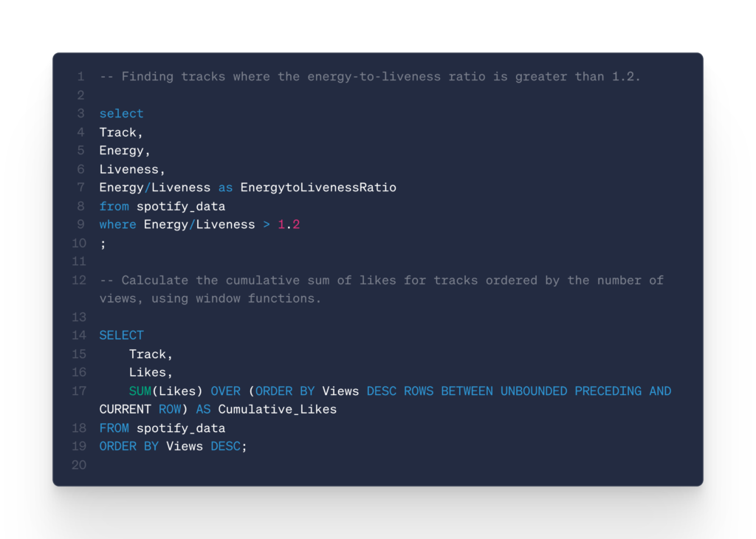Viewport: 756px width, 539px height.
Task: Click spotify_data on line 18
Action: [x=181, y=428]
